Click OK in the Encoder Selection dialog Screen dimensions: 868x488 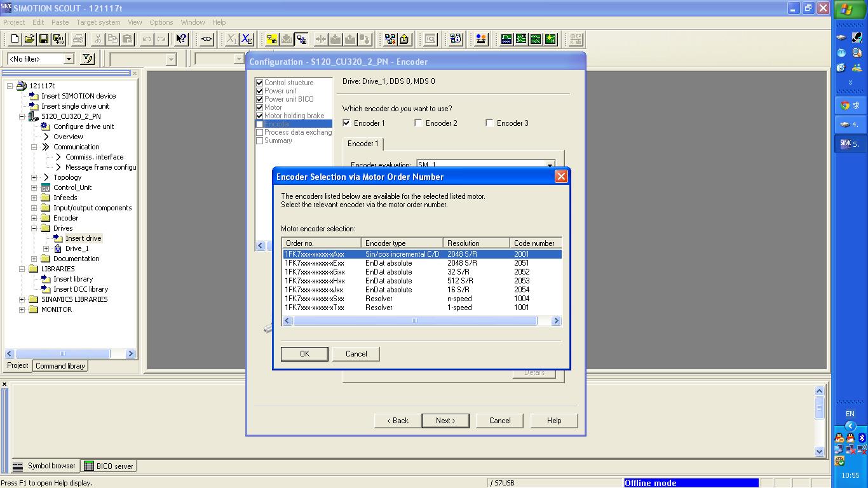[304, 354]
